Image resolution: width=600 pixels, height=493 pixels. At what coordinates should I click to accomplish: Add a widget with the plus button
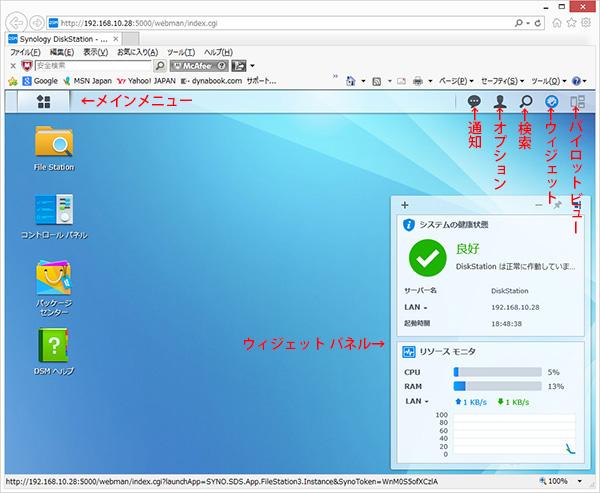405,205
